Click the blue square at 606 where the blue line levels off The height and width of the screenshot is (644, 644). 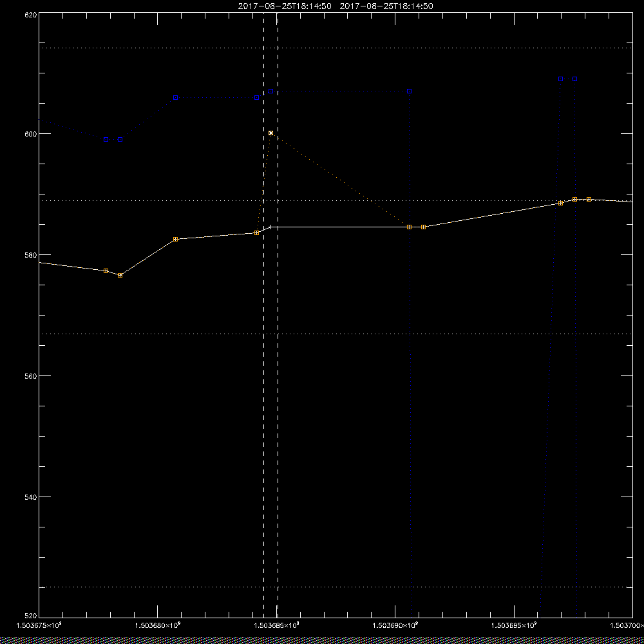[175, 98]
